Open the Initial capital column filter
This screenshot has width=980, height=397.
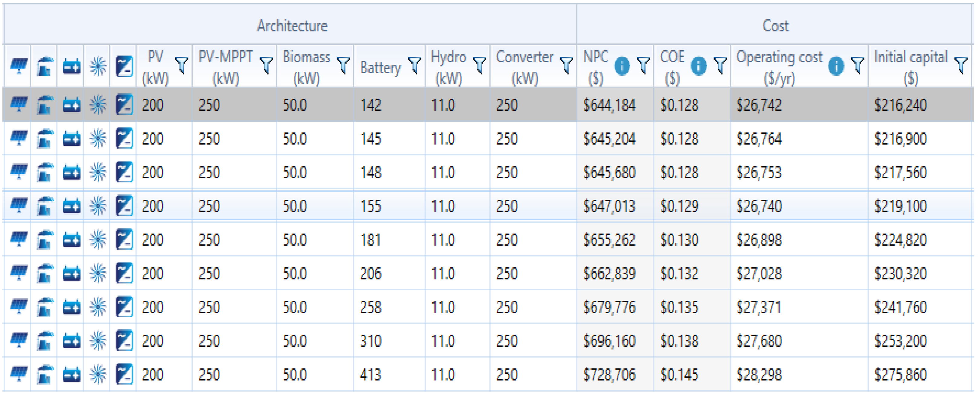[x=961, y=65]
